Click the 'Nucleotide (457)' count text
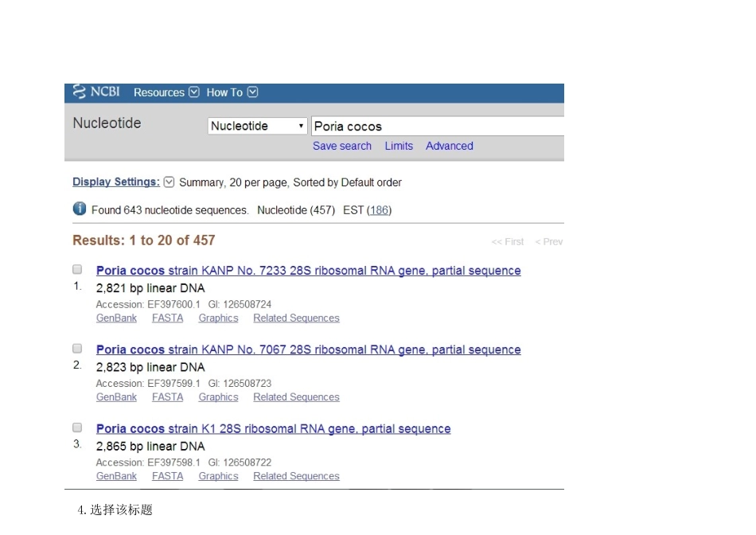 (296, 210)
